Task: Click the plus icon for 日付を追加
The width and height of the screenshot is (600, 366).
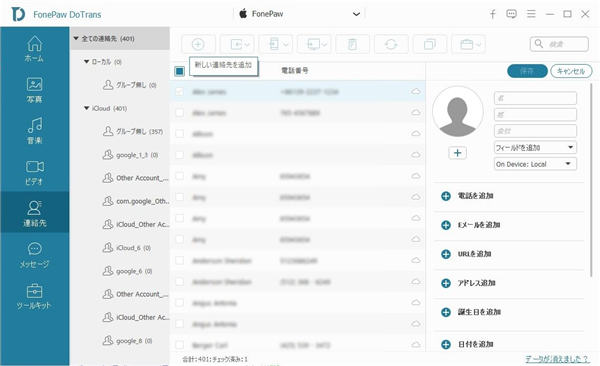Action: [x=446, y=345]
